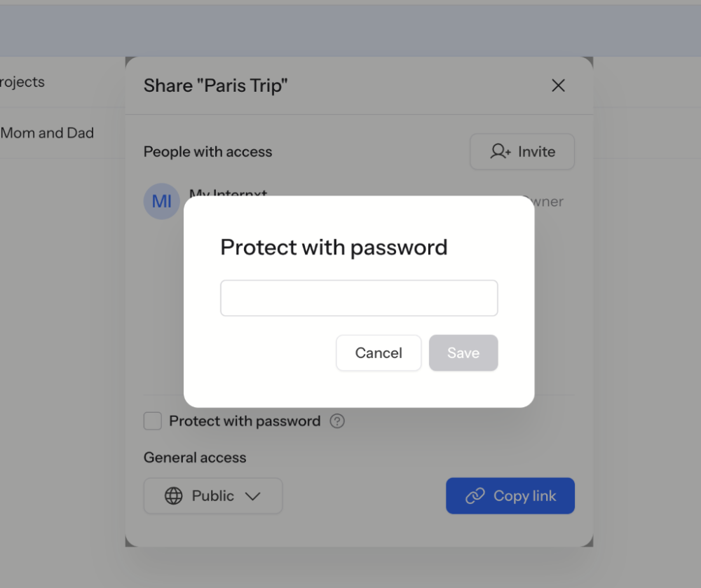Copy the share link
The height and width of the screenshot is (588, 701).
click(x=510, y=496)
